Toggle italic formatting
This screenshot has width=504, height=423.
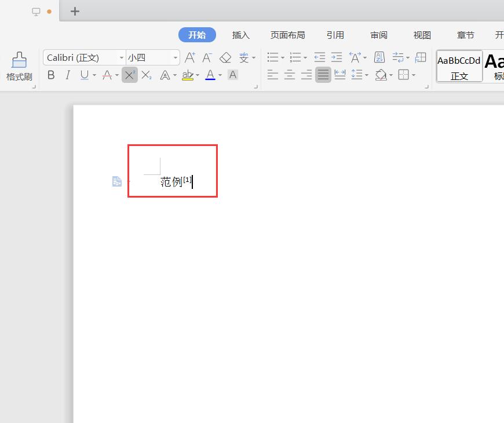coord(68,75)
